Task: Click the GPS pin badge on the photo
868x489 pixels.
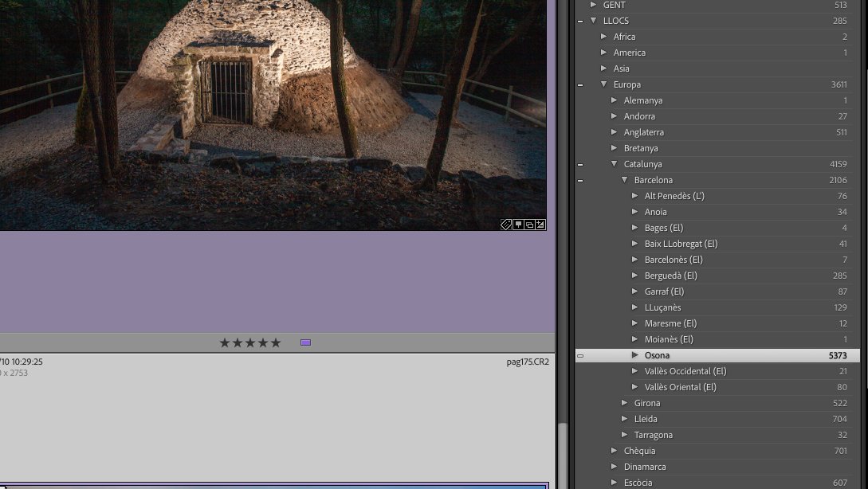Action: click(518, 225)
